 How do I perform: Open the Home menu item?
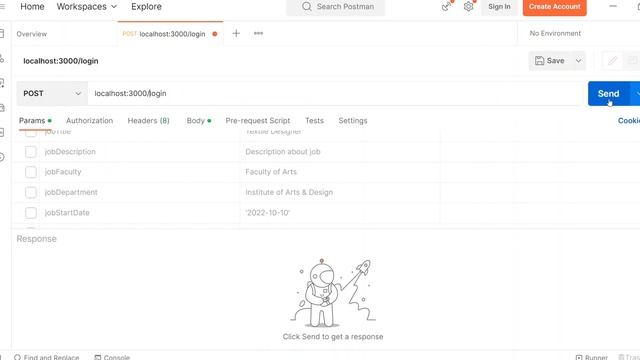click(32, 7)
